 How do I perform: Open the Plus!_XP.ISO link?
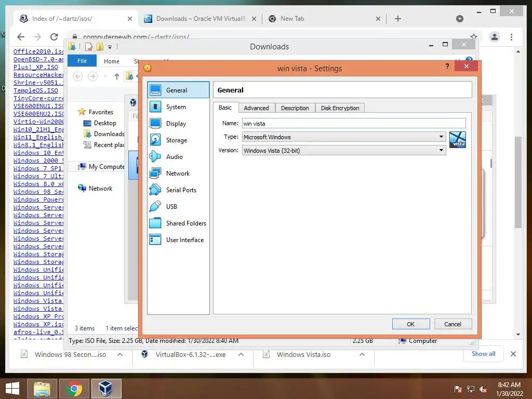(36, 67)
